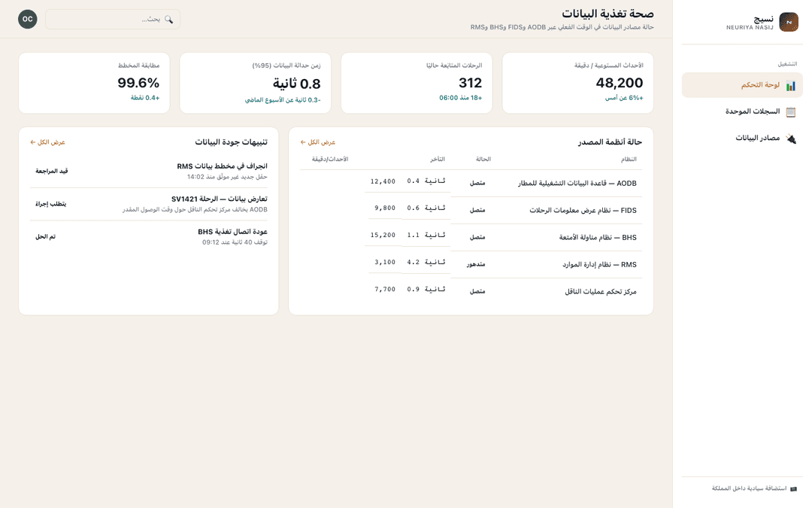Image resolution: width=812 pixels, height=508 pixels.
Task: Open the السجلات الموحدة records icon
Action: (790, 112)
